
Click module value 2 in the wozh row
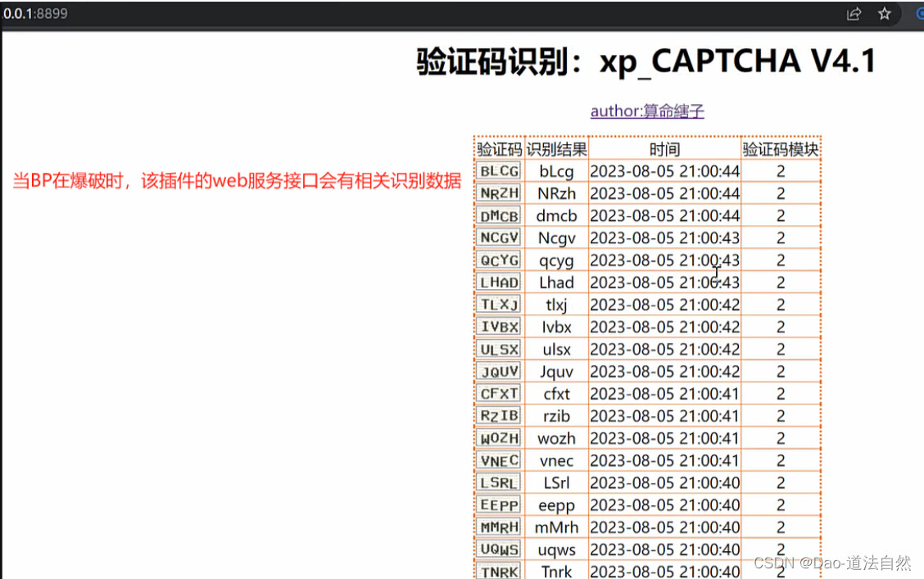(780, 439)
